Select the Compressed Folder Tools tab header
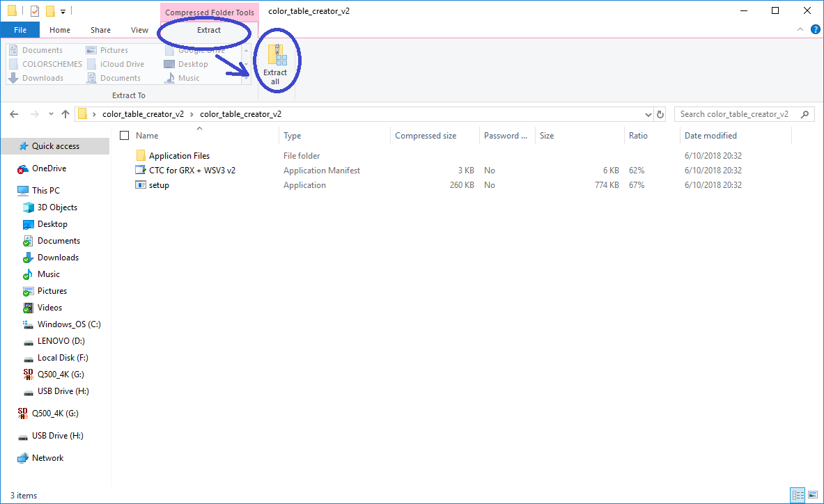Image resolution: width=824 pixels, height=504 pixels. [x=209, y=12]
